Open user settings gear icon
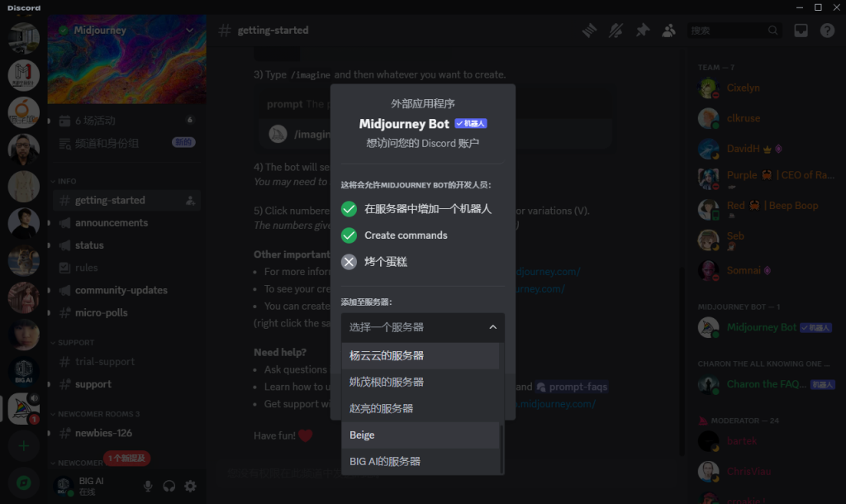The width and height of the screenshot is (846, 504). pos(191,486)
